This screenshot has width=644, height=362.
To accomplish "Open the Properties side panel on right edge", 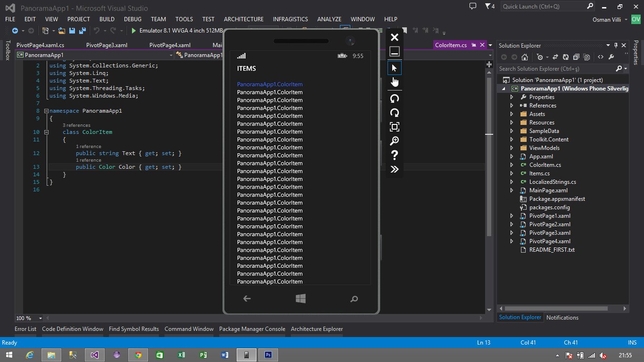I will [636, 52].
